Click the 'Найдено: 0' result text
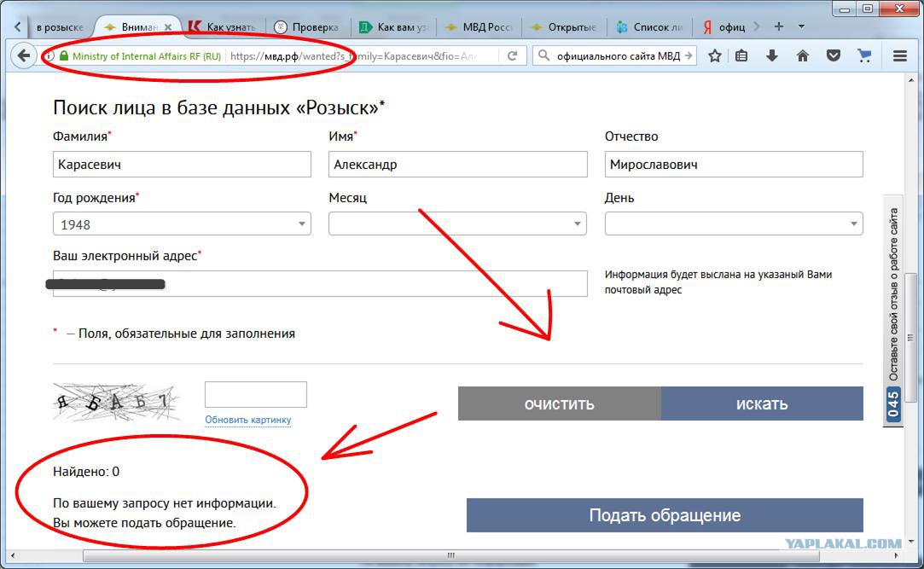The width and height of the screenshot is (924, 569). pos(86,471)
